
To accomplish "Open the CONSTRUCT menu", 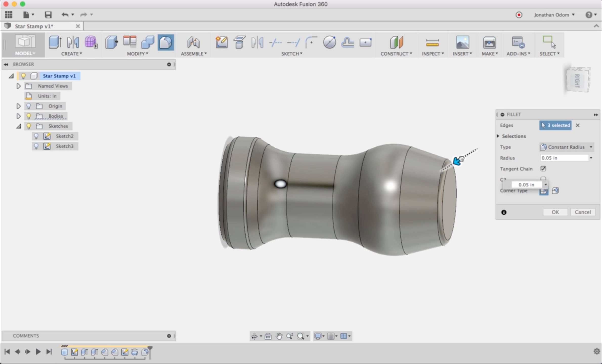I will (x=396, y=54).
